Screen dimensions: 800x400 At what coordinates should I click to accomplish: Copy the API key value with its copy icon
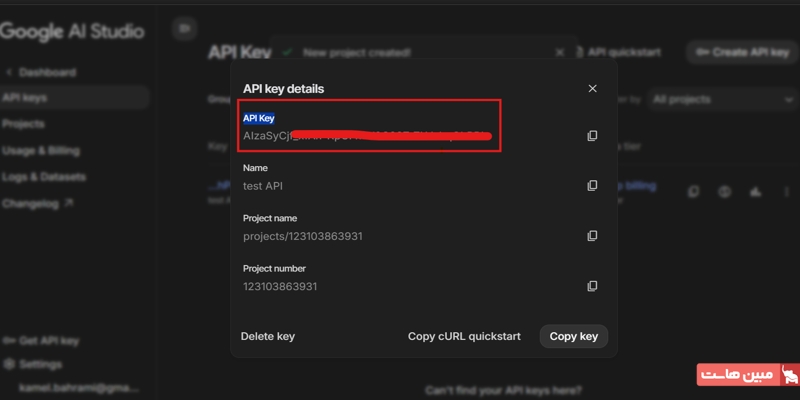(592, 136)
